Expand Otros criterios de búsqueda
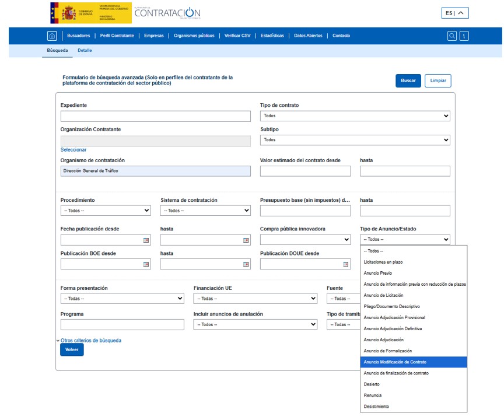 [x=90, y=340]
